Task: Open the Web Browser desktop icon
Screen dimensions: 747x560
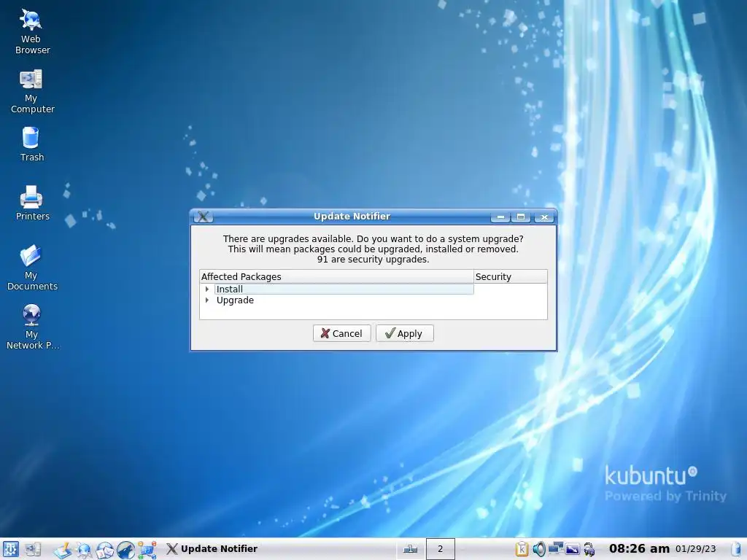Action: click(x=31, y=31)
